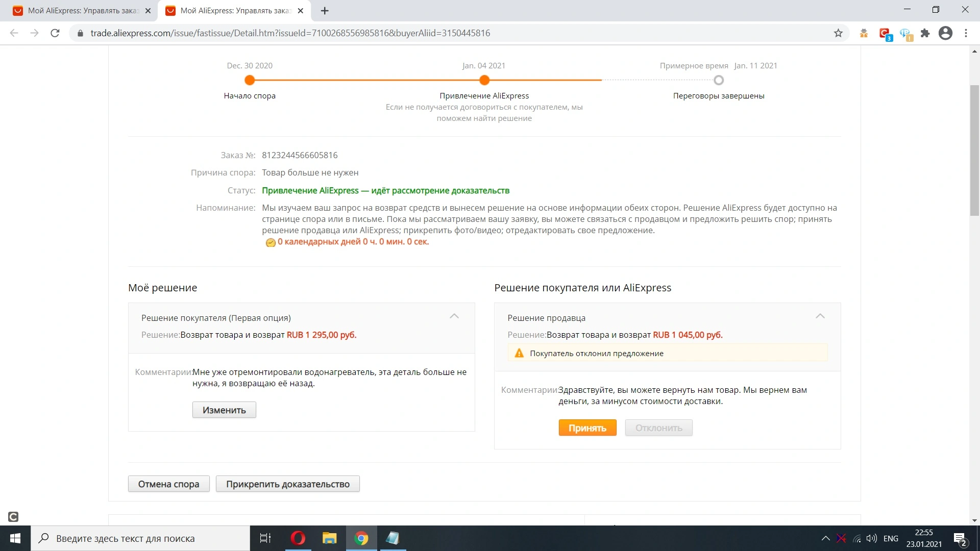Bookmark this page with the star icon
Screen dimensions: 980x551
[838, 33]
